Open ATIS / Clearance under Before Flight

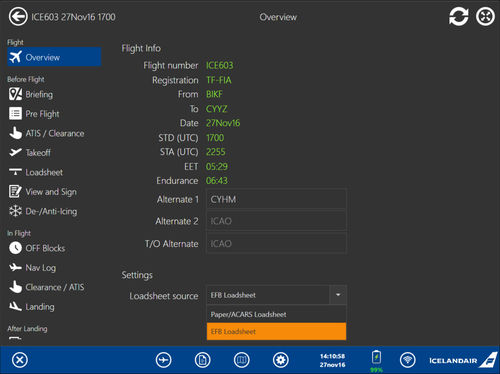coord(46,133)
